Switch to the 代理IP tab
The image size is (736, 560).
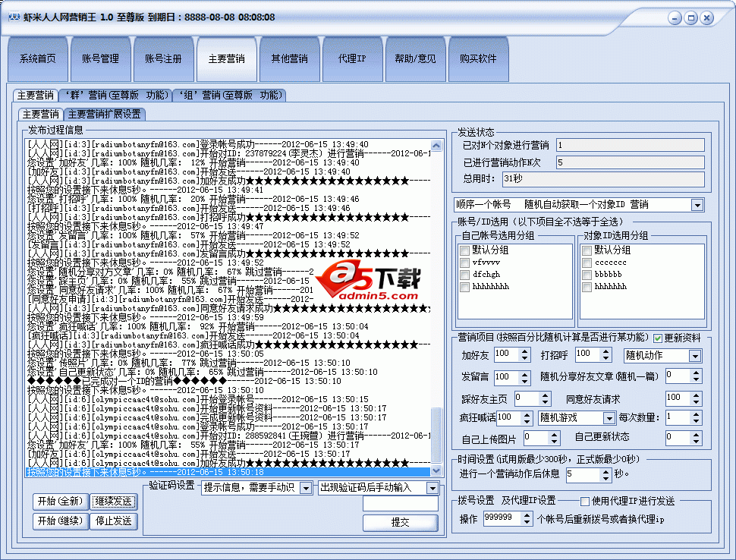[351, 59]
